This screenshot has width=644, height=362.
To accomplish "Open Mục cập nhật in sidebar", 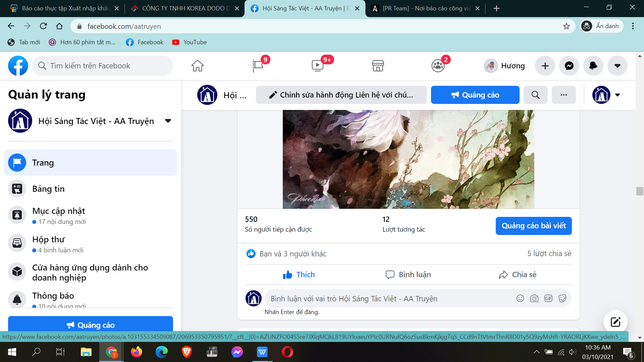I will pos(91,216).
